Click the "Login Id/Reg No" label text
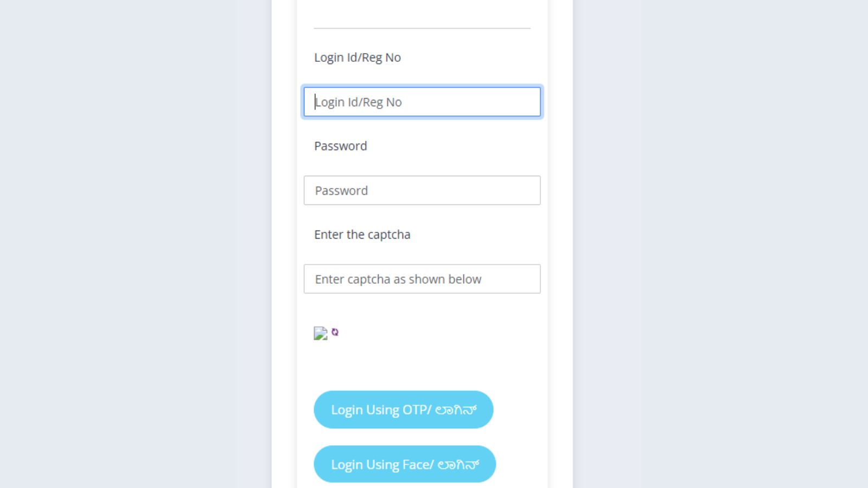The height and width of the screenshot is (488, 868). point(358,57)
